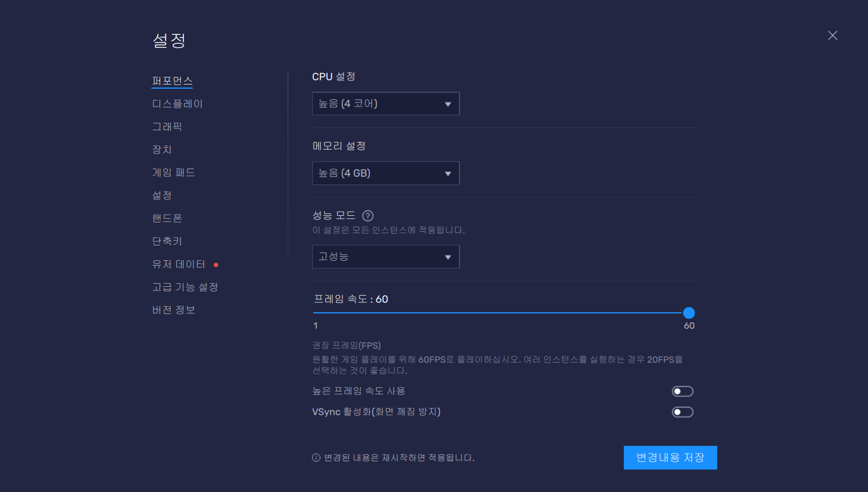Screen dimensions: 868x492
Task: Open the 버전 정보 tab
Action: pos(174,310)
